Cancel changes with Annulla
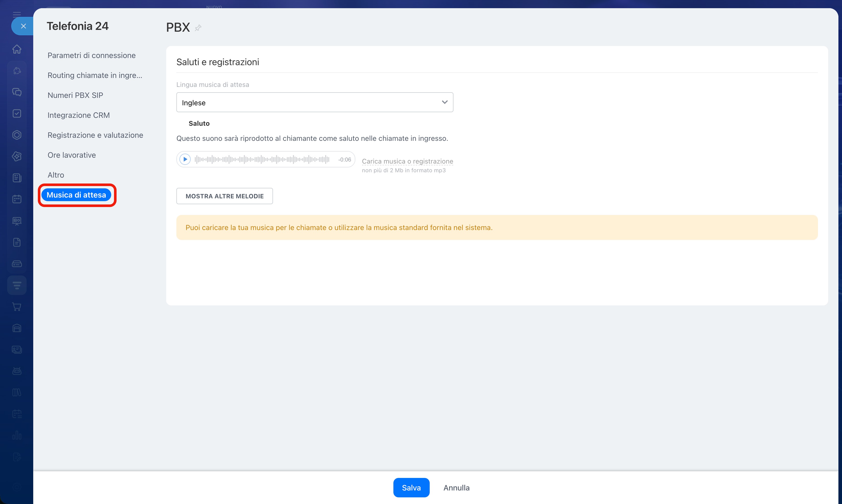The width and height of the screenshot is (842, 504). [x=456, y=488]
